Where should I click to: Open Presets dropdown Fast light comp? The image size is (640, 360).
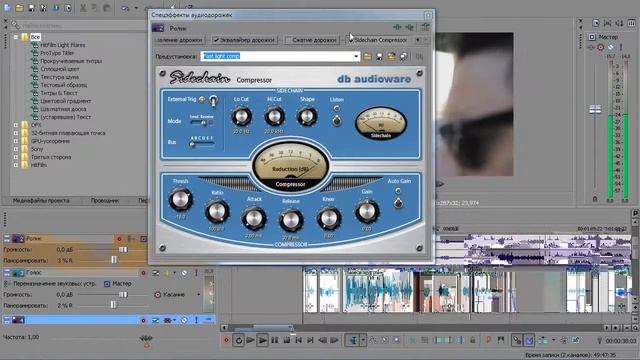point(356,56)
